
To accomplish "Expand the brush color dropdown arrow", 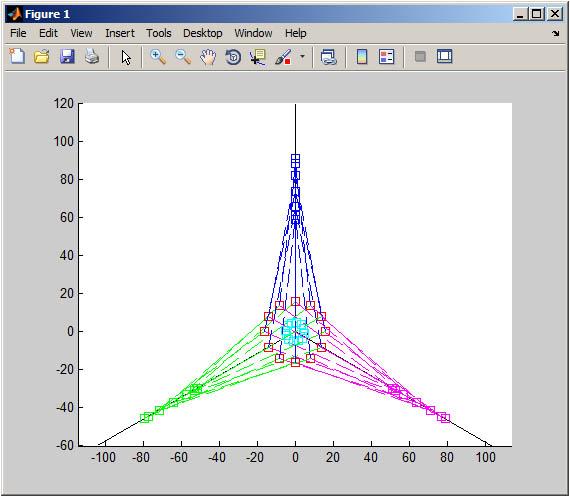I will [x=302, y=57].
